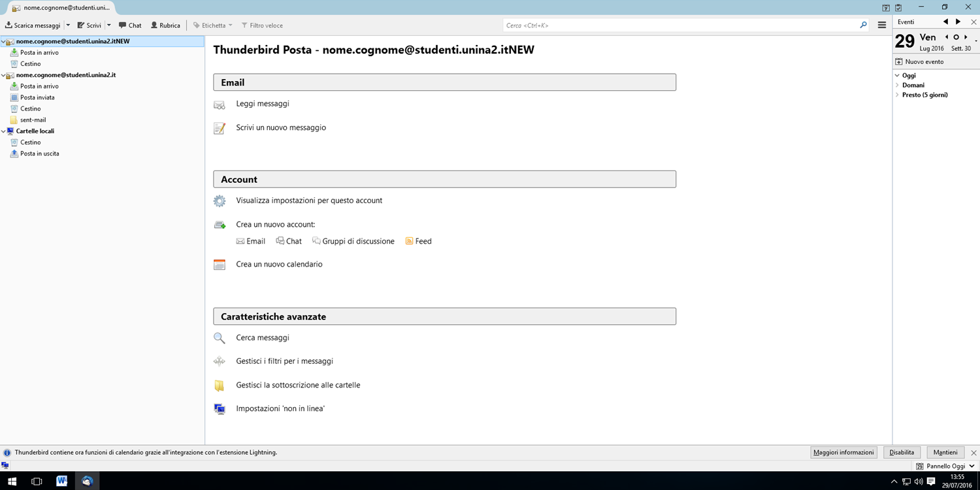
Task: Open the tasks tab icon in title bar
Action: (x=898, y=8)
